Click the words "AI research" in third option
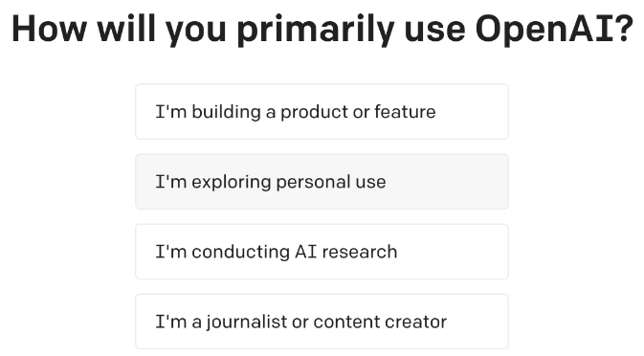The height and width of the screenshot is (356, 644). pos(346,252)
